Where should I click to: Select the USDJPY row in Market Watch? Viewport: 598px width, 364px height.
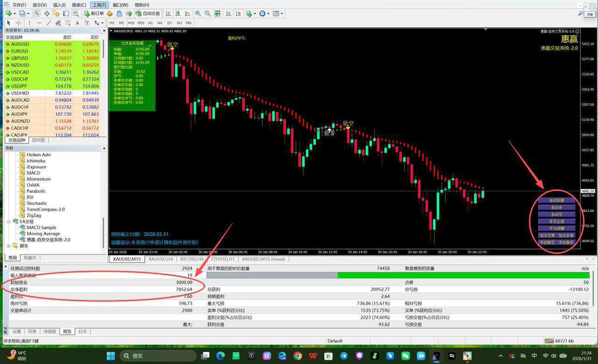pyautogui.click(x=52, y=86)
